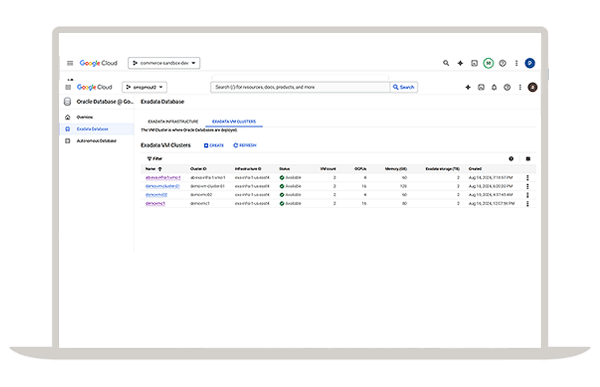The width and height of the screenshot is (600, 387).
Task: Open Gemini sparkle icon in back console bar
Action: 460,63
